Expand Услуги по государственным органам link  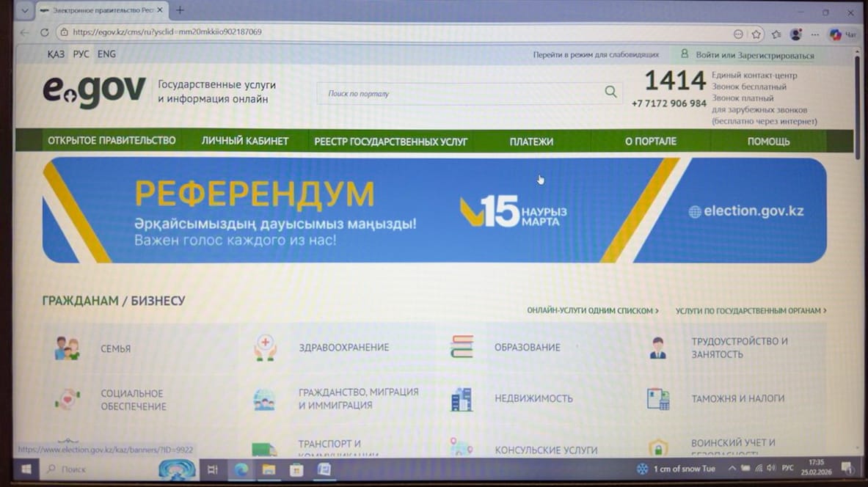click(751, 311)
